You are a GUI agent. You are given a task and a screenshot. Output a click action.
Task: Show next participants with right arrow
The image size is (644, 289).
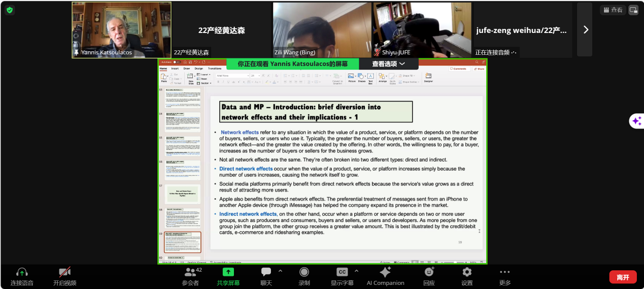click(585, 29)
